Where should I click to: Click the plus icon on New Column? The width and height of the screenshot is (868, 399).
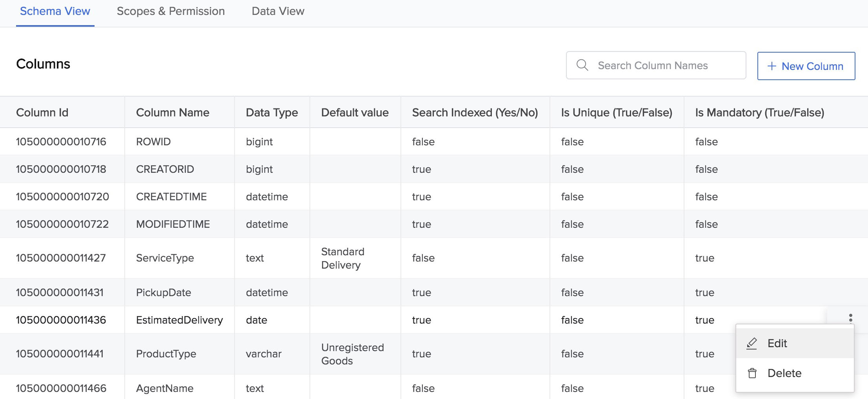click(x=771, y=66)
